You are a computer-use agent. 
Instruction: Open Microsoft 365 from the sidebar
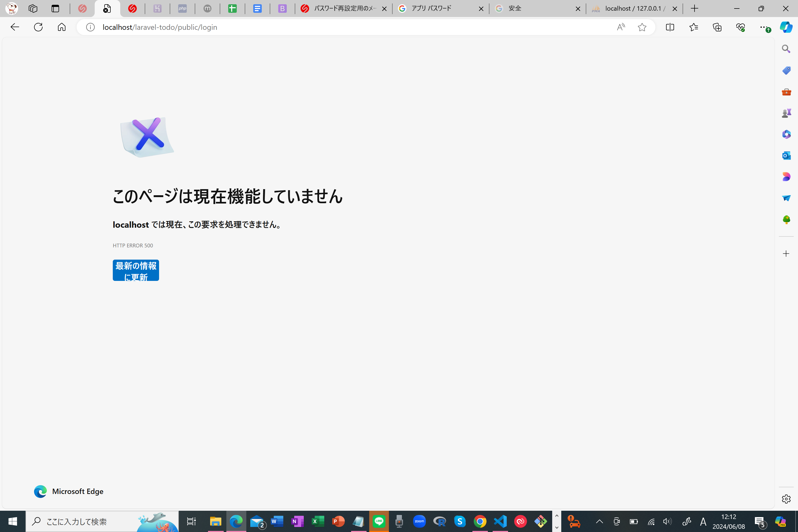786,134
